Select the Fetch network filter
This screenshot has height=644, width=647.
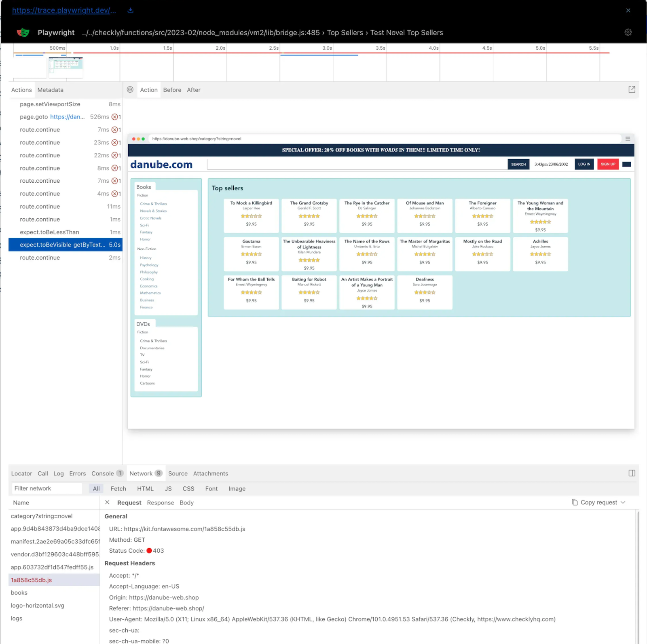click(118, 489)
